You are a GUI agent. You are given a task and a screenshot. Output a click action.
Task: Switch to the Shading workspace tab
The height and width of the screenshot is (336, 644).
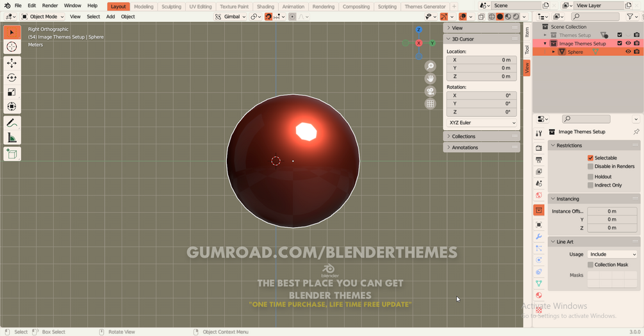265,6
